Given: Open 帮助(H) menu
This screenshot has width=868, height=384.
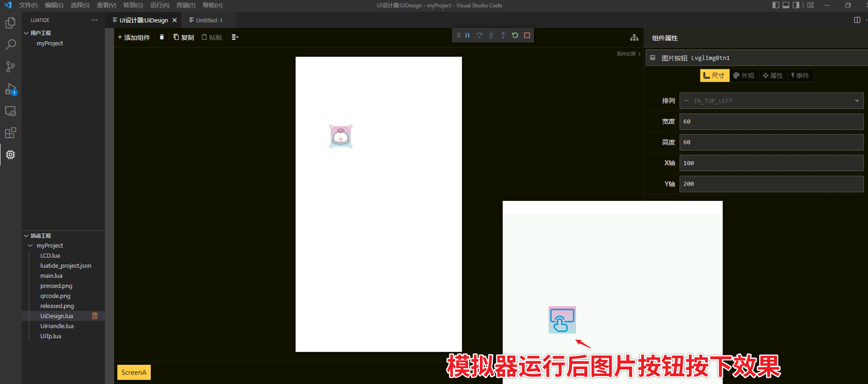Looking at the screenshot, I should [x=213, y=5].
